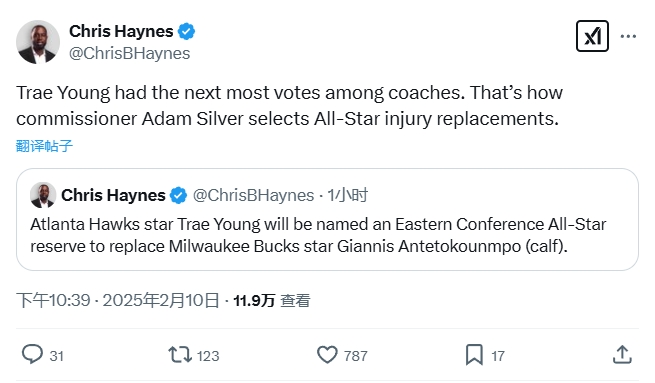Click the reply speech bubble icon
Viewport: 655px width, 383px height.
32,355
